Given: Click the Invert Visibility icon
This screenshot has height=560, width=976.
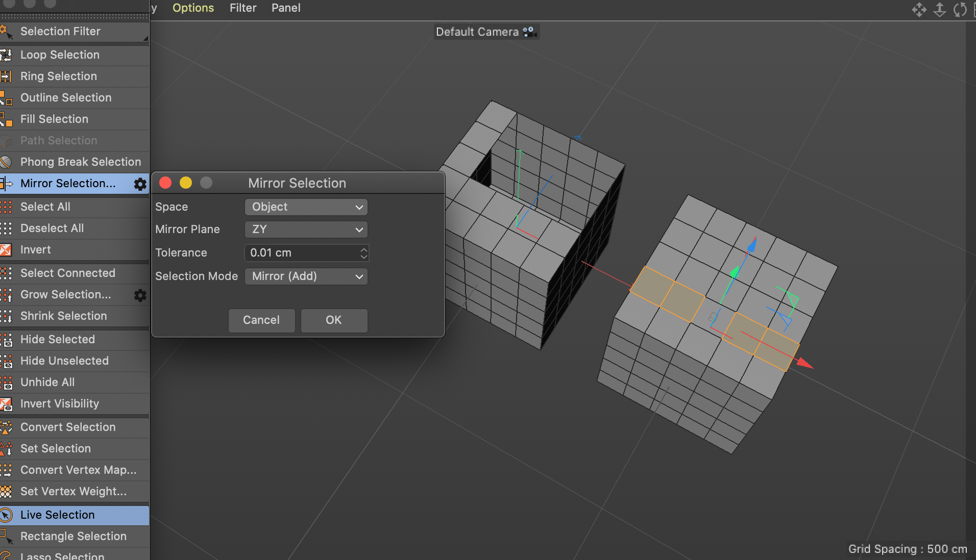Looking at the screenshot, I should (6, 403).
